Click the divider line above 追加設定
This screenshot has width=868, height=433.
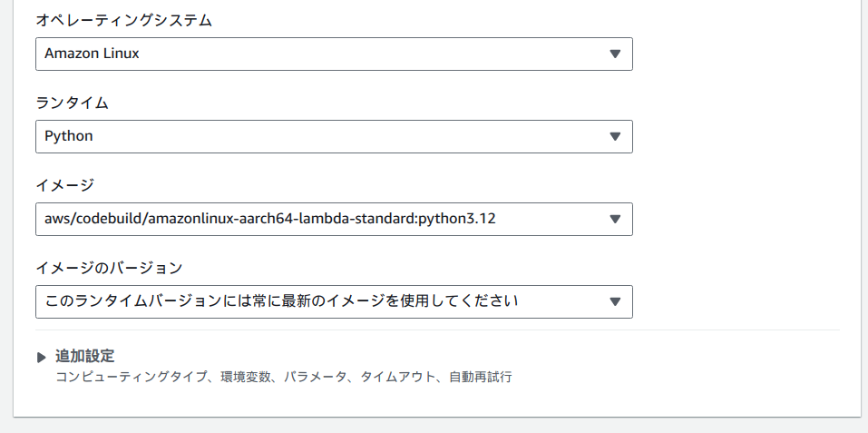437,330
